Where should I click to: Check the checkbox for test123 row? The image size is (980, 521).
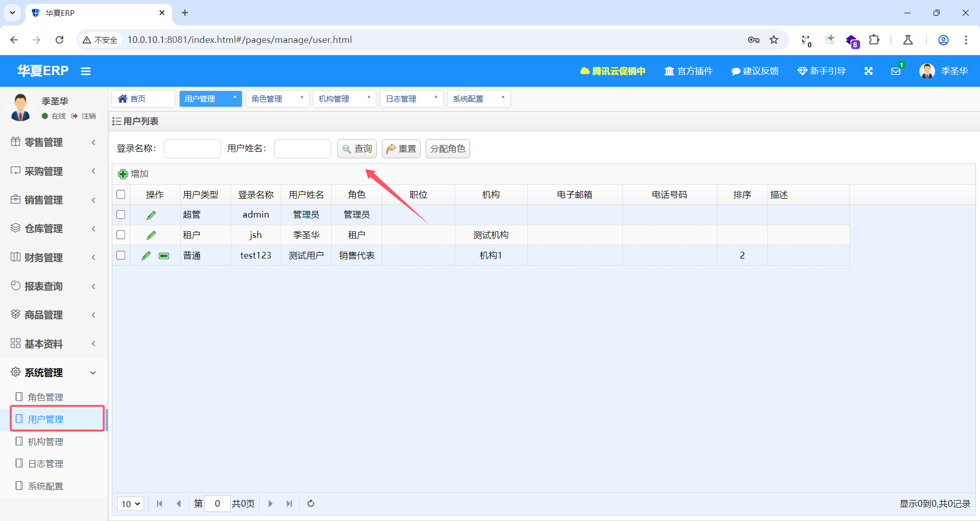(x=121, y=255)
